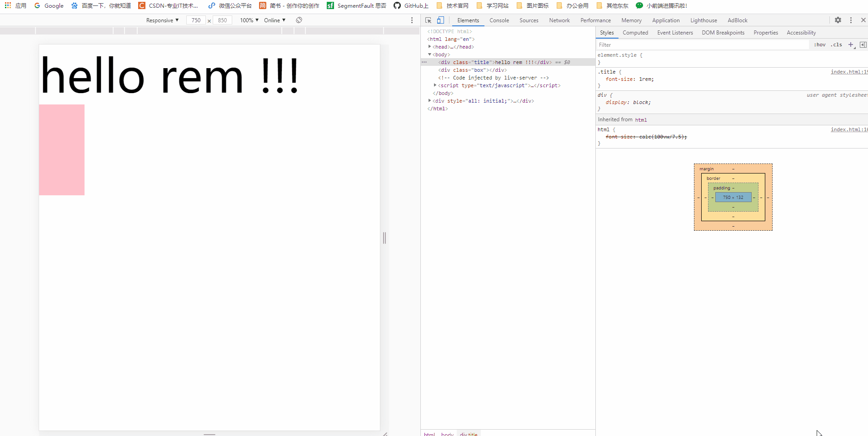Open the 学习网站 bookmarks folder
This screenshot has width=868, height=436.
(x=493, y=5)
